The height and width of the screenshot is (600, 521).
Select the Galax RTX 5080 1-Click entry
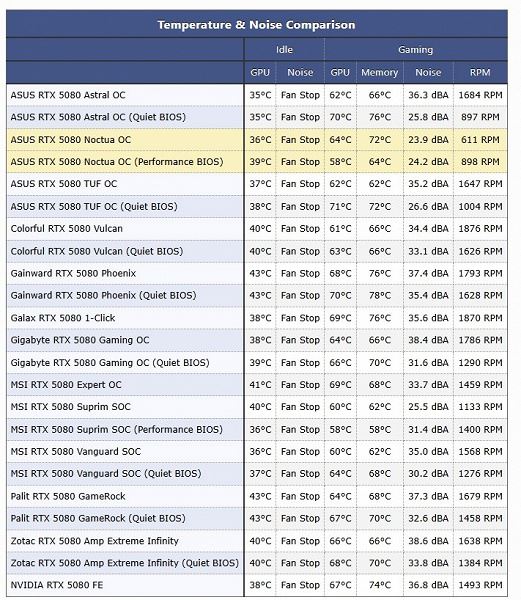63,318
